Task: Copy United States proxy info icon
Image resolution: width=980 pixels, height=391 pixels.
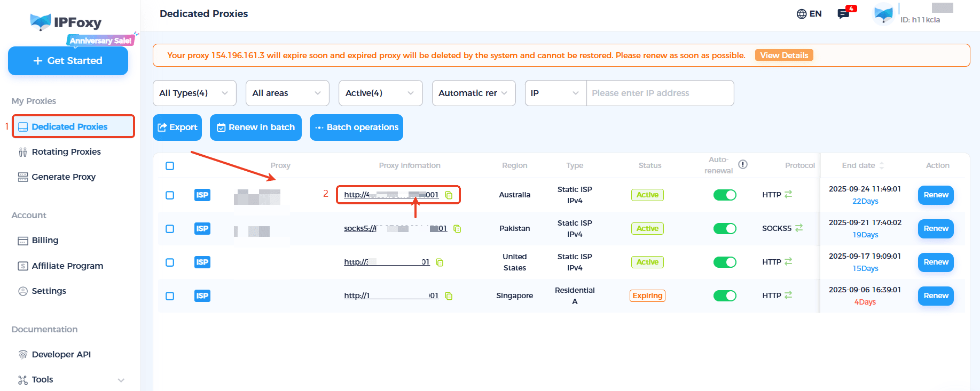Action: click(x=440, y=262)
